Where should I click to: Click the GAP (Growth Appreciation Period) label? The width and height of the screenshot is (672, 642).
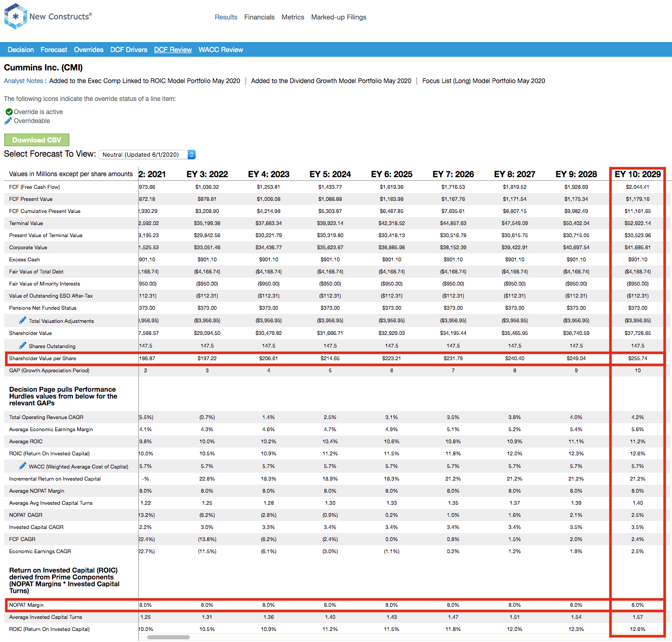pos(49,371)
